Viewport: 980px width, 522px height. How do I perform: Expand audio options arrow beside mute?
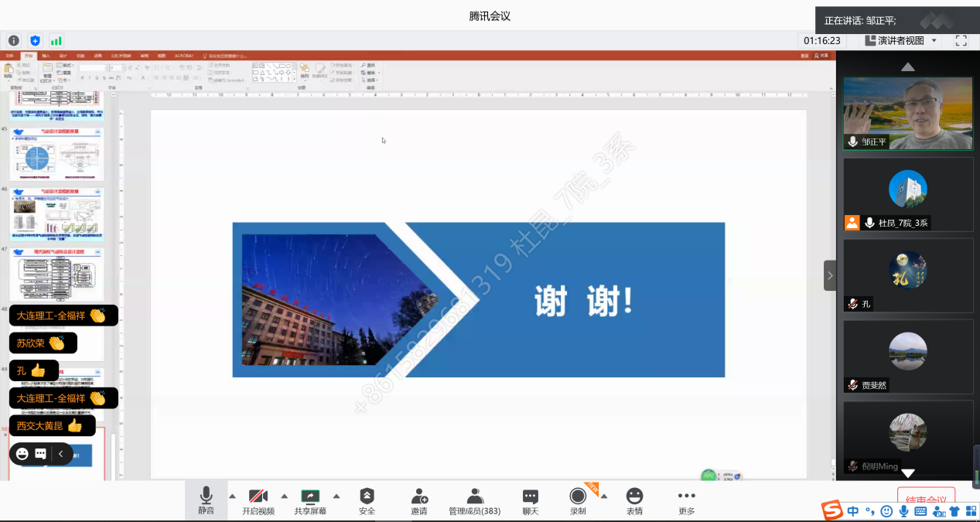click(232, 496)
